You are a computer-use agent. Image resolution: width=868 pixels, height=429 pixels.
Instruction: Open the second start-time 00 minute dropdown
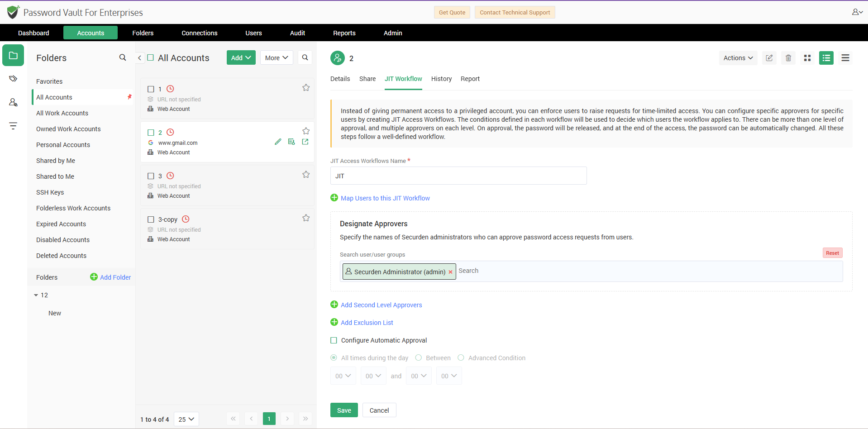pos(373,376)
